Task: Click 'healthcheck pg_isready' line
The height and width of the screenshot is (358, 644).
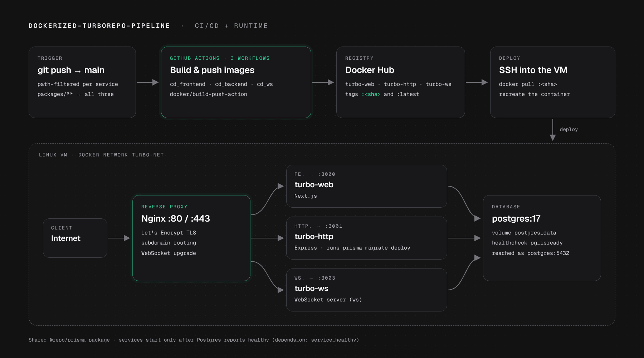Action: pyautogui.click(x=527, y=243)
